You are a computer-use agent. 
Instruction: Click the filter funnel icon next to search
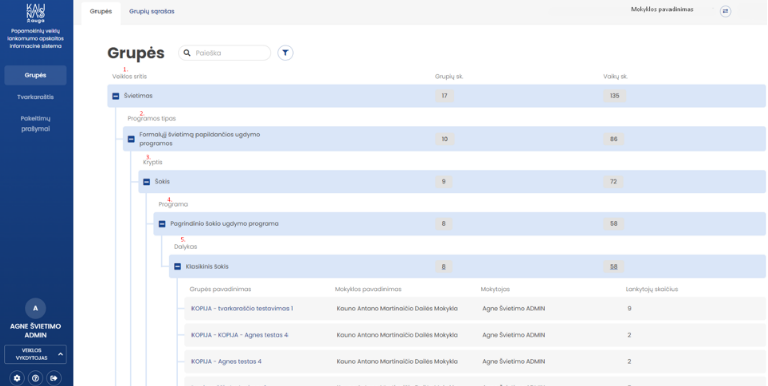point(286,53)
